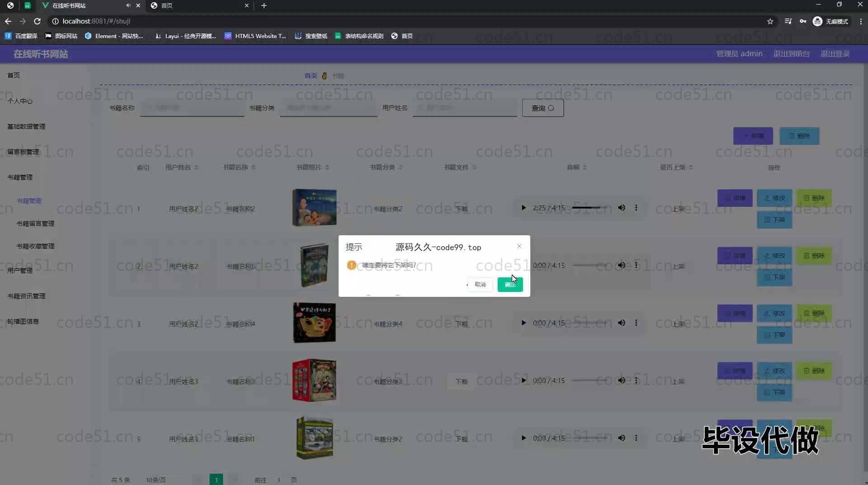Click the blue batch 删除 button above the table

799,136
